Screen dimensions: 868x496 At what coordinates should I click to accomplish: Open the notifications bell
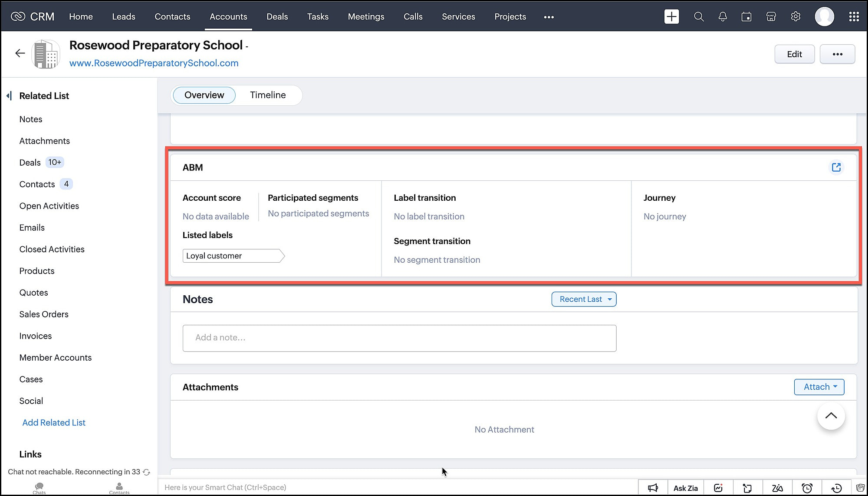pyautogui.click(x=723, y=16)
